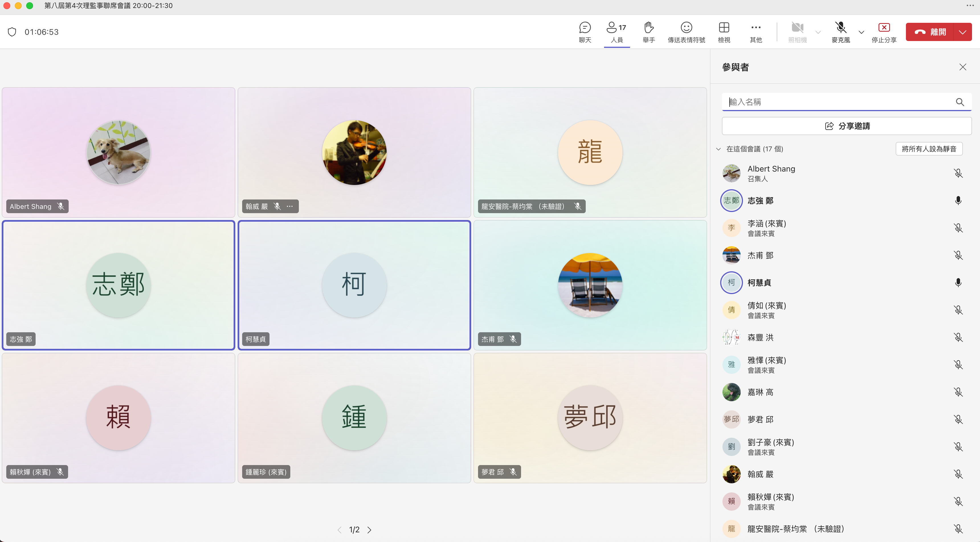Mute 志強 鄭's microphone in participant list
The width and height of the screenshot is (980, 542).
tap(958, 201)
